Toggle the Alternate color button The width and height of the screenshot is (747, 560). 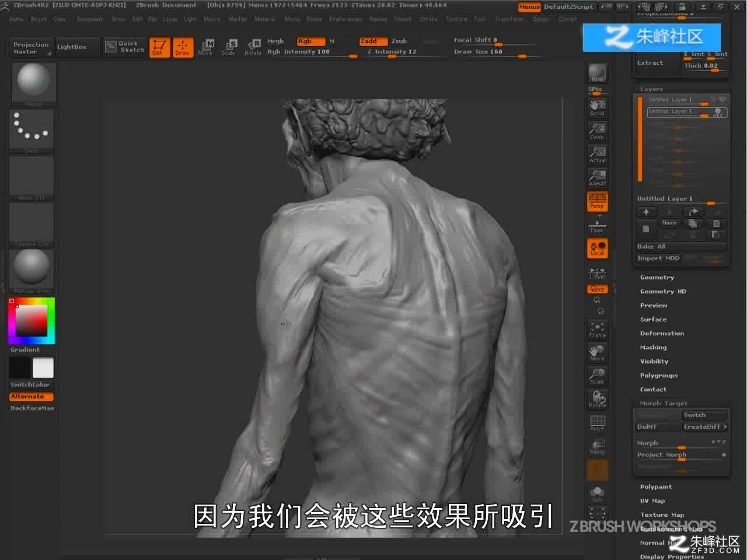click(x=32, y=397)
